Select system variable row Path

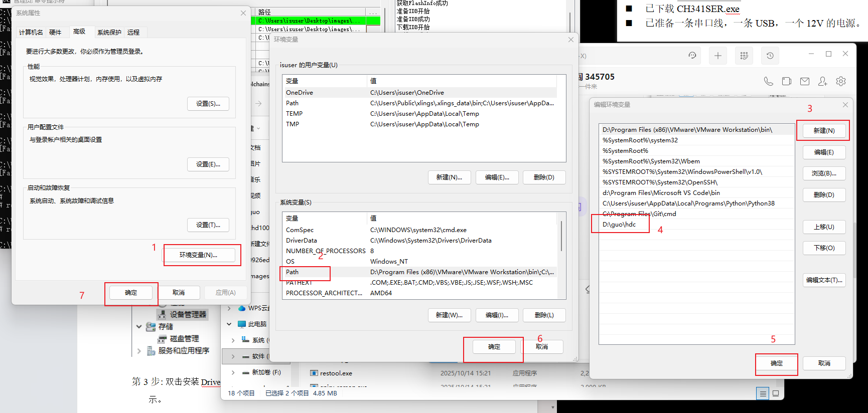[420, 272]
